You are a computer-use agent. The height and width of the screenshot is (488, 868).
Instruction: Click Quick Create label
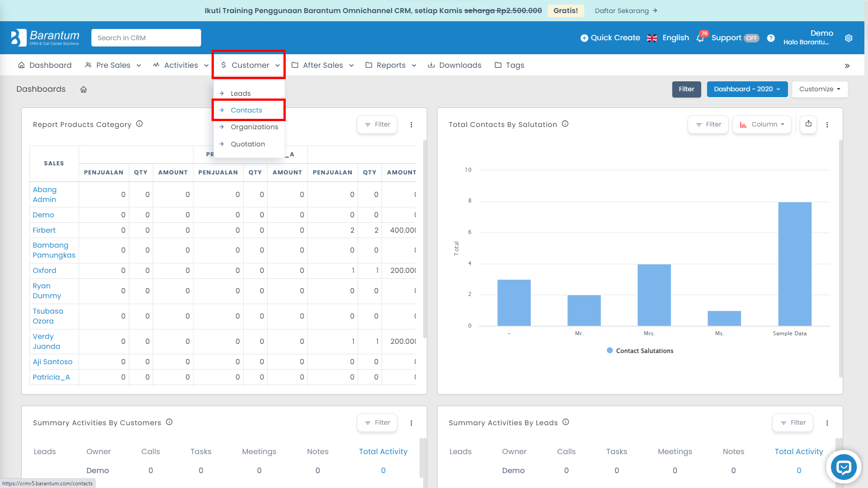tap(615, 38)
